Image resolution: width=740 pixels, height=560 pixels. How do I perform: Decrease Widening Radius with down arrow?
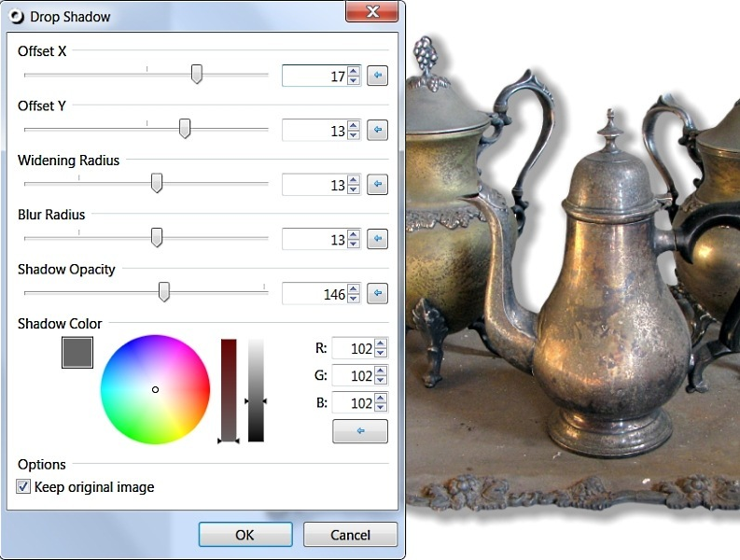tap(354, 189)
